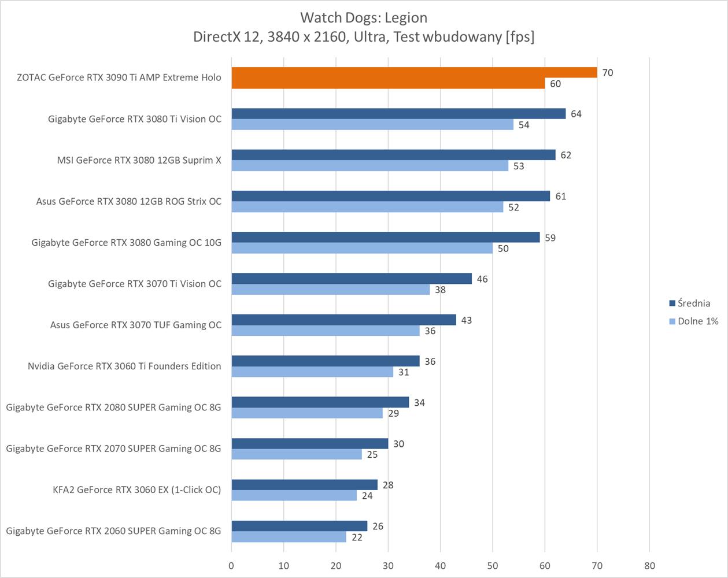The width and height of the screenshot is (728, 578).
Task: Click the RTX 2080 SUPER dark blue bar
Action: pyautogui.click(x=320, y=402)
